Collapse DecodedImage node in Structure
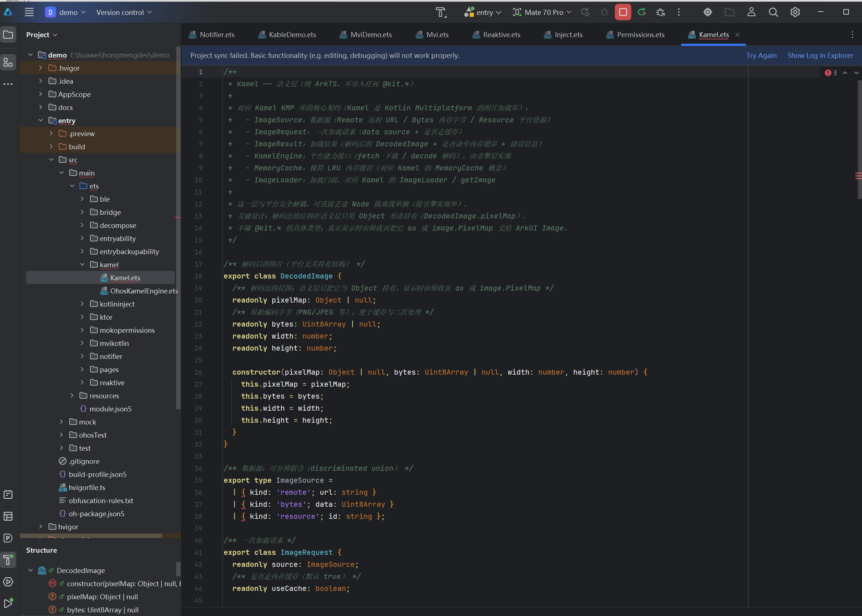This screenshot has height=616, width=862. 31,570
